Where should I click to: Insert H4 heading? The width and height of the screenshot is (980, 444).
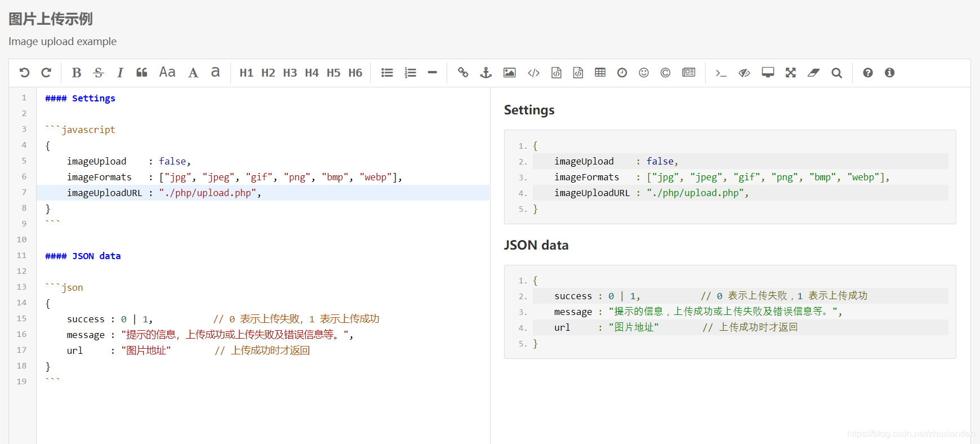point(311,73)
